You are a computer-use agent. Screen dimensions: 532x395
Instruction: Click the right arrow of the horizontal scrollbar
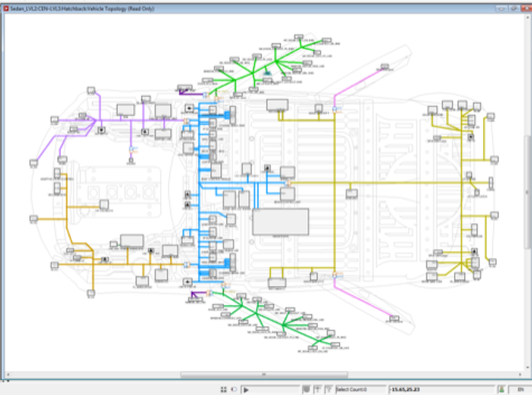pos(520,374)
